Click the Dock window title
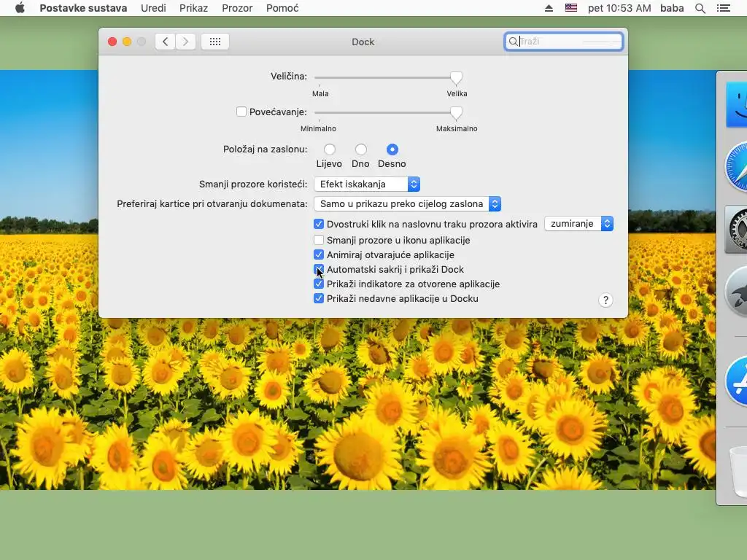 [x=363, y=42]
